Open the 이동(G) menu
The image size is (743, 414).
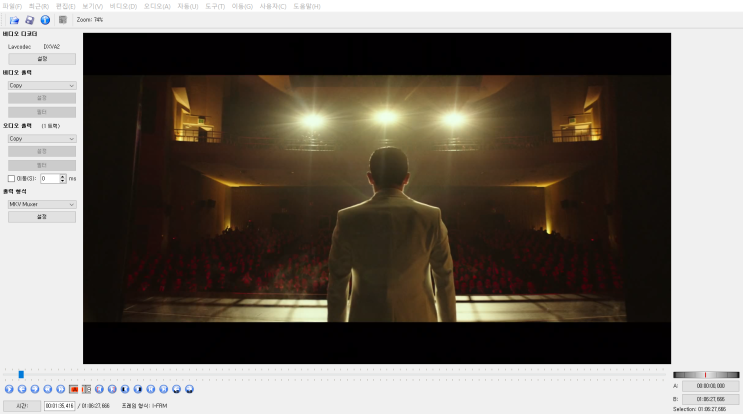242,6
